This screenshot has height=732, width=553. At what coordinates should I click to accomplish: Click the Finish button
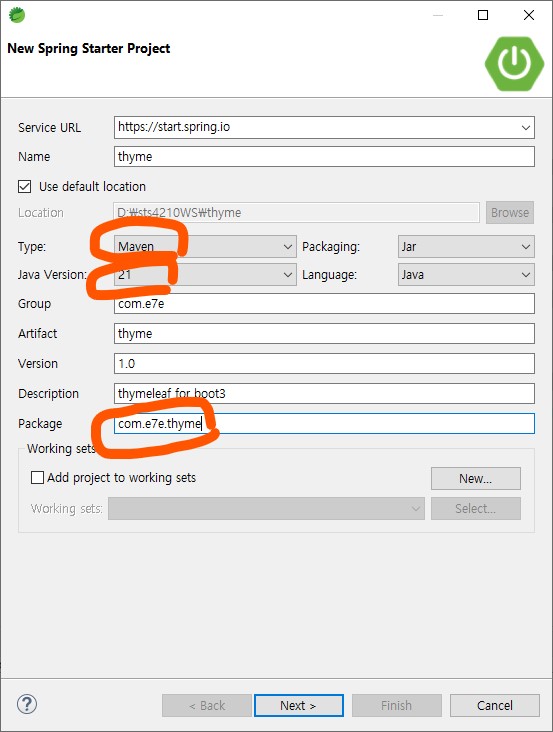[397, 705]
